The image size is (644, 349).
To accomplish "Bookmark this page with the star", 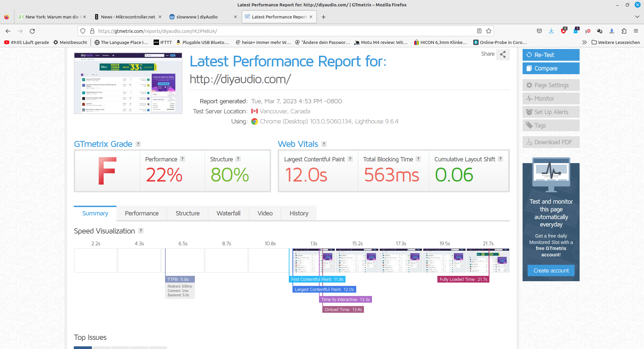I will [489, 31].
